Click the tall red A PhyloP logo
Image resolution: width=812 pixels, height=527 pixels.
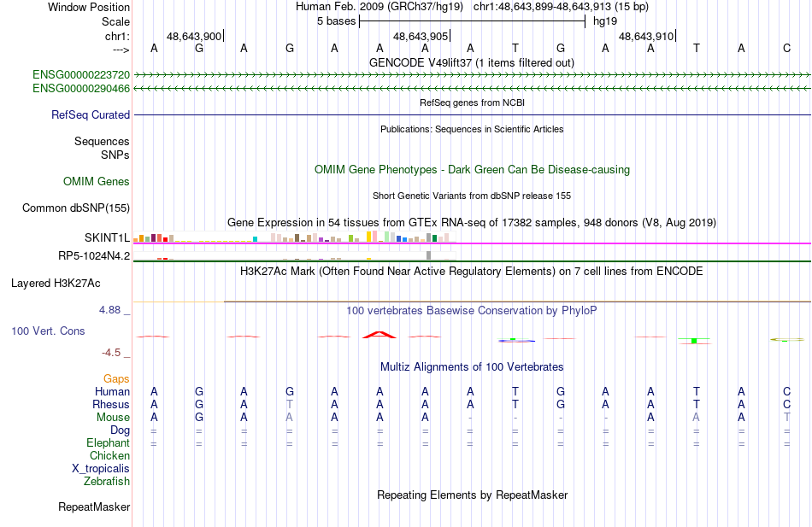click(x=380, y=335)
